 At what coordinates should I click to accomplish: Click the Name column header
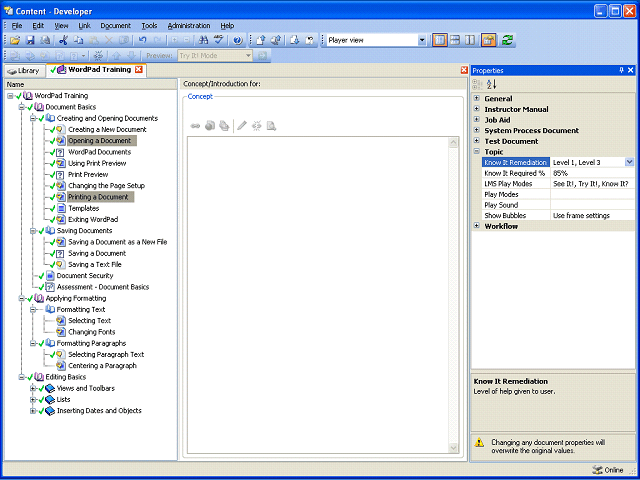click(x=90, y=84)
